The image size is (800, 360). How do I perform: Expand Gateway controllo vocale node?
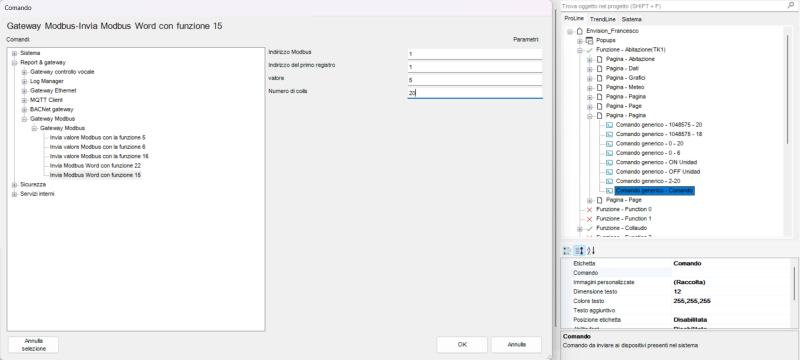pos(24,72)
